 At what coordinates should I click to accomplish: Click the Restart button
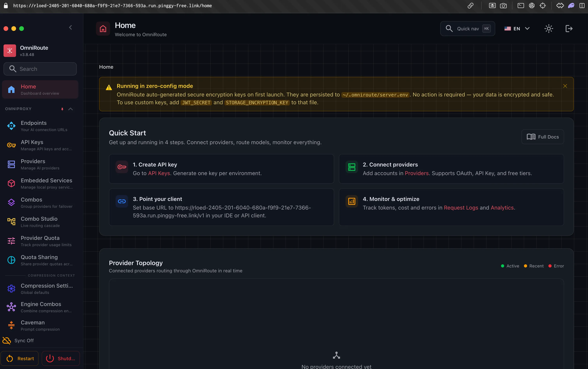pyautogui.click(x=20, y=358)
